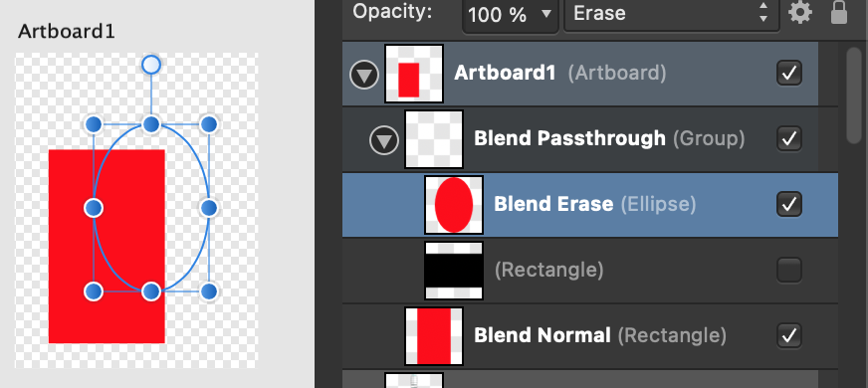Collapse the Blend Passthrough group
868x388 pixels.
[384, 140]
